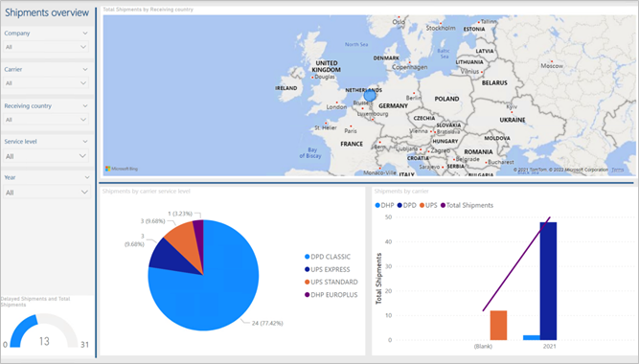Select the small light blue DHP bar
639x364 pixels.
click(532, 337)
